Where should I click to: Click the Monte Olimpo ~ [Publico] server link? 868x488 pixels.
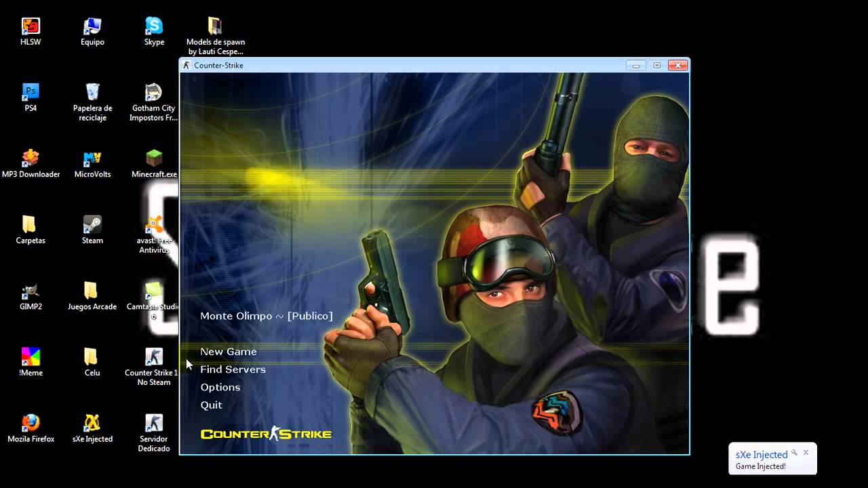pos(267,316)
